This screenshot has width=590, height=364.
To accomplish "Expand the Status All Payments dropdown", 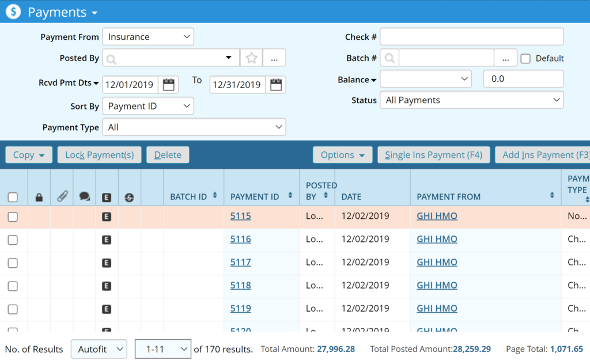I will coord(471,100).
